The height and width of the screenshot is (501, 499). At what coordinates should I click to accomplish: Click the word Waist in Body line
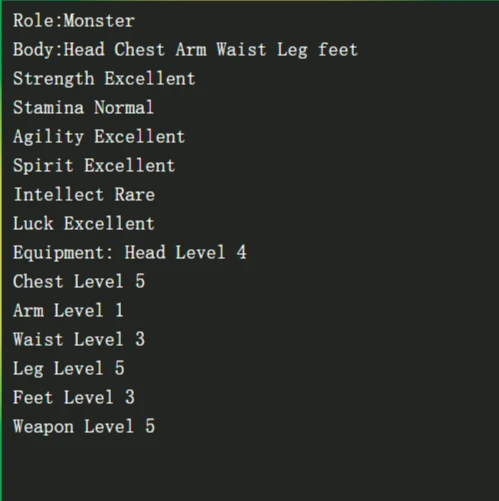pos(241,50)
